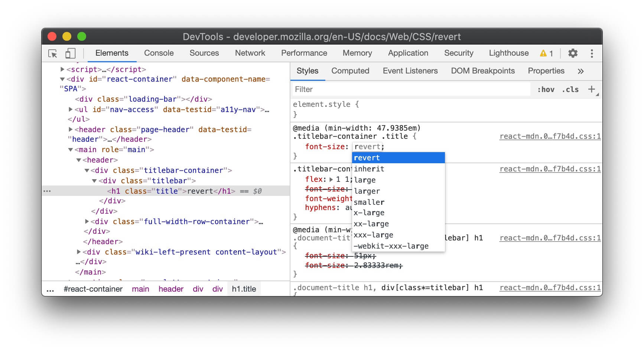Select 'header' in the breadcrumb bar
This screenshot has height=351, width=644.
(x=171, y=289)
